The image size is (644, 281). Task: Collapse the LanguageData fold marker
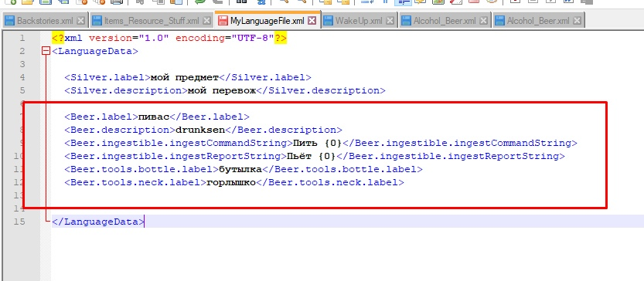(46, 51)
